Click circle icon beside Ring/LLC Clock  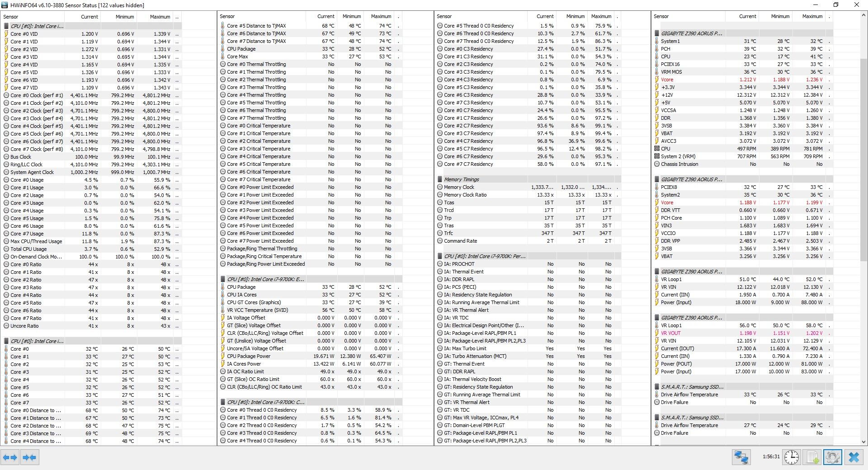tap(6, 164)
